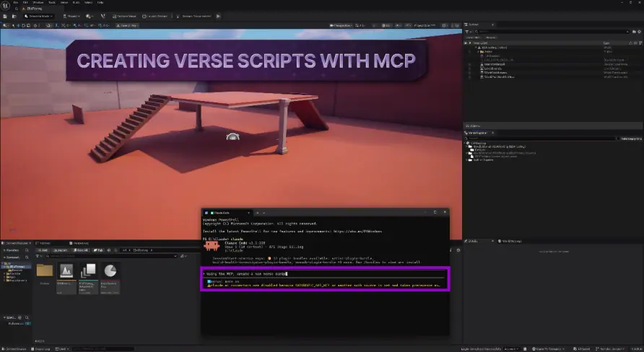Image resolution: width=644 pixels, height=352 pixels.
Task: Click the Content Drawer button in status bar
Action: point(14,348)
